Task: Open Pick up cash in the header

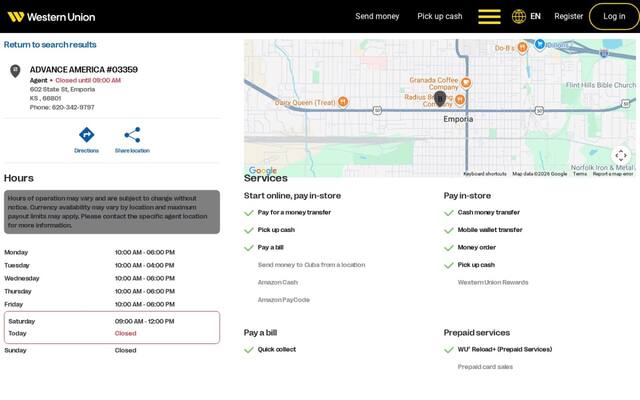Action: [x=440, y=16]
